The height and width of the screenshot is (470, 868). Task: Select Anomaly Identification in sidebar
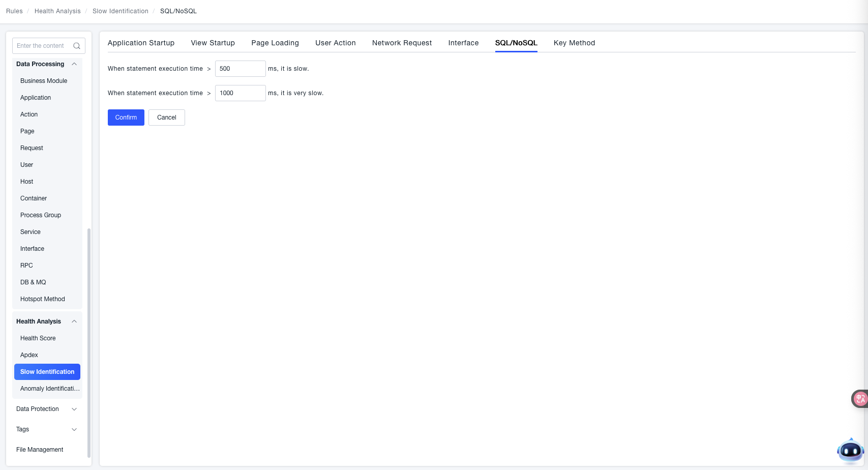(x=50, y=389)
